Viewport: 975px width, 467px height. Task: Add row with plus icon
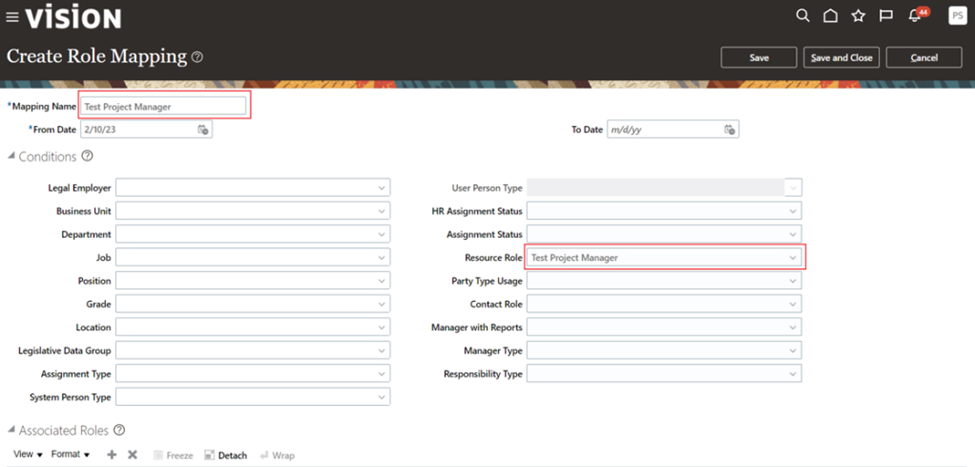112,455
